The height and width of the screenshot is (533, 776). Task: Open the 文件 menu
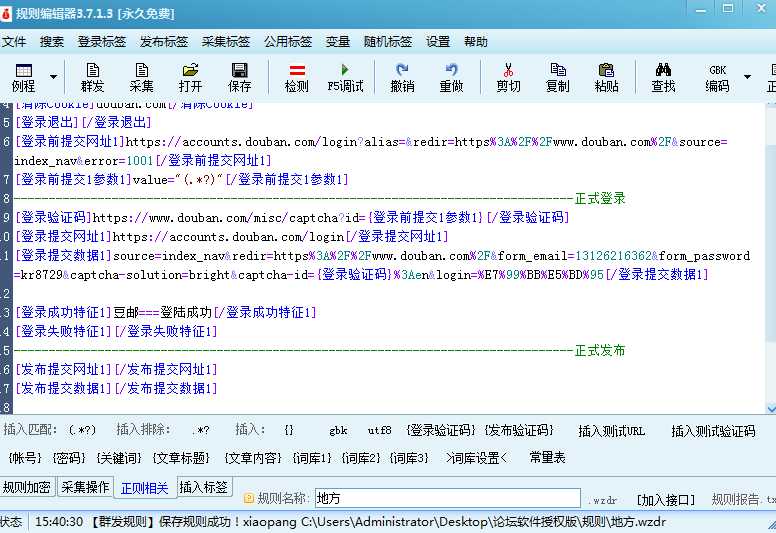click(x=14, y=42)
